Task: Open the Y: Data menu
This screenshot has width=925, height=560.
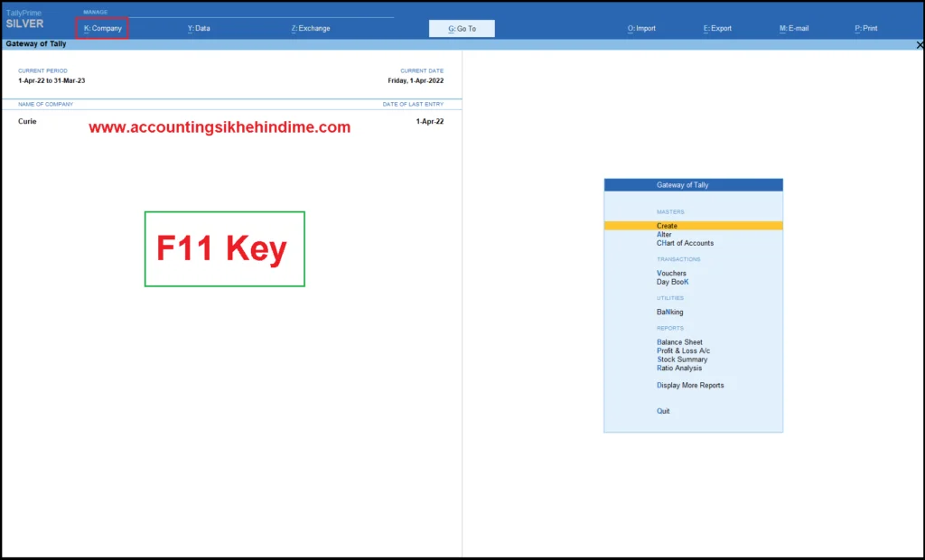Action: click(199, 28)
